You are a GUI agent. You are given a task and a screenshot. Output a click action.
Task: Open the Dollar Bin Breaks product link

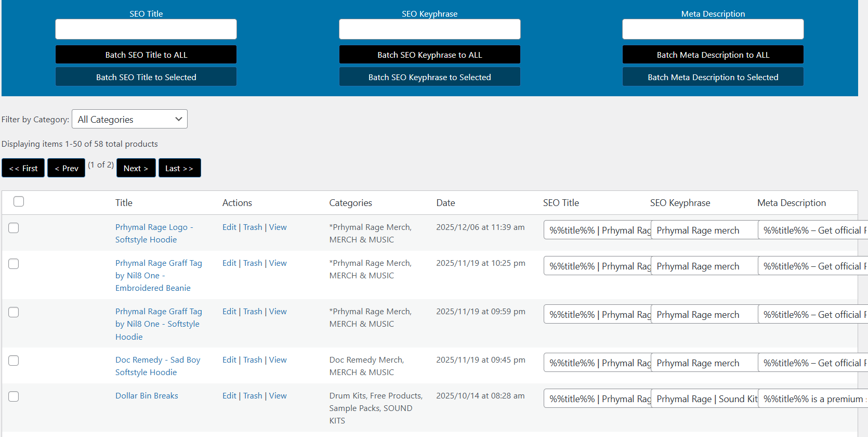pos(147,396)
